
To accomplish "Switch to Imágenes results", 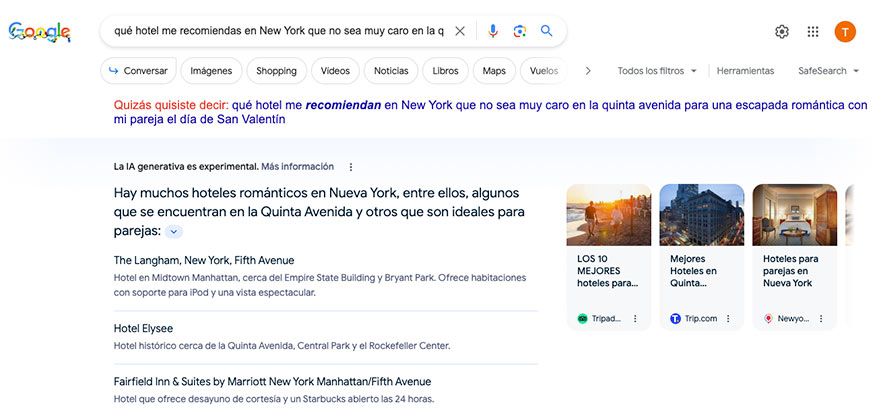I will [211, 71].
